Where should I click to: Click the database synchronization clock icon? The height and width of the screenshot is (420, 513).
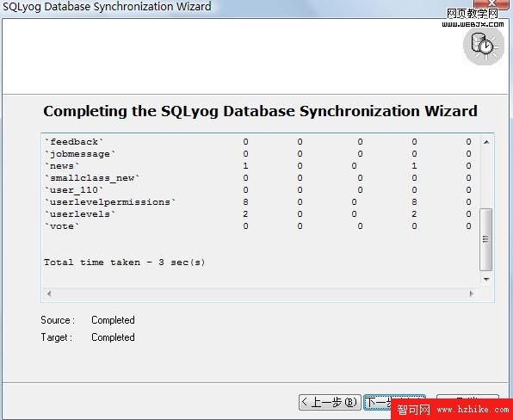click(484, 46)
